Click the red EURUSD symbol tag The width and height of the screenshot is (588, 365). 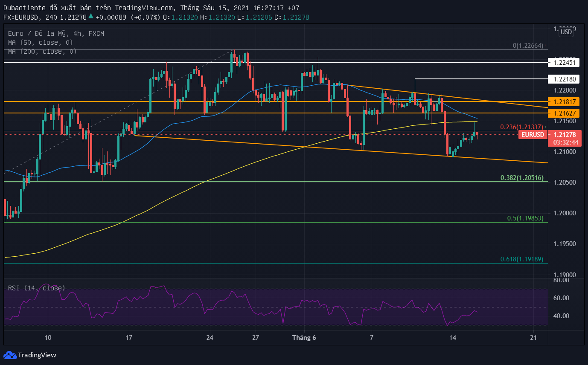[533, 135]
